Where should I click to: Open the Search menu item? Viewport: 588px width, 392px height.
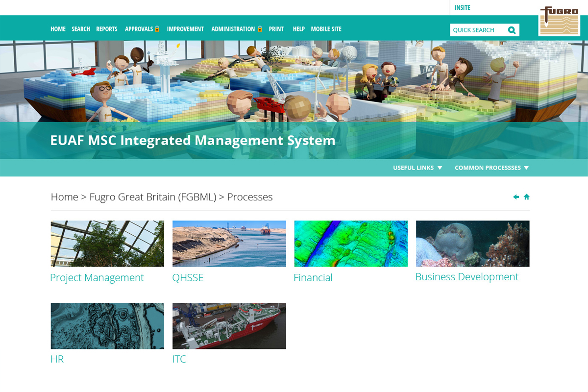click(81, 29)
